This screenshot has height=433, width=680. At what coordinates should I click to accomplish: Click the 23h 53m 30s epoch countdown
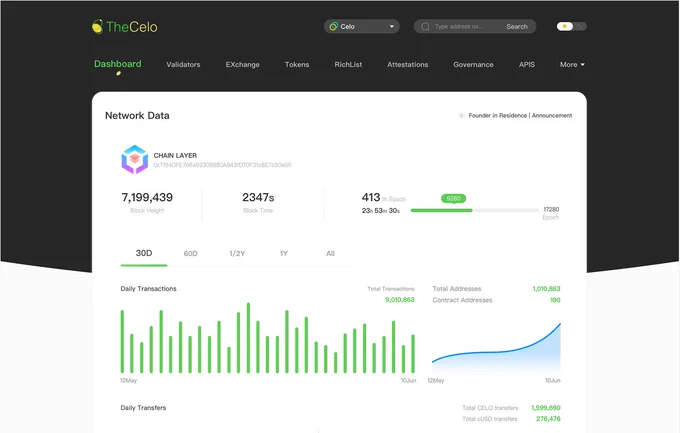pyautogui.click(x=381, y=210)
